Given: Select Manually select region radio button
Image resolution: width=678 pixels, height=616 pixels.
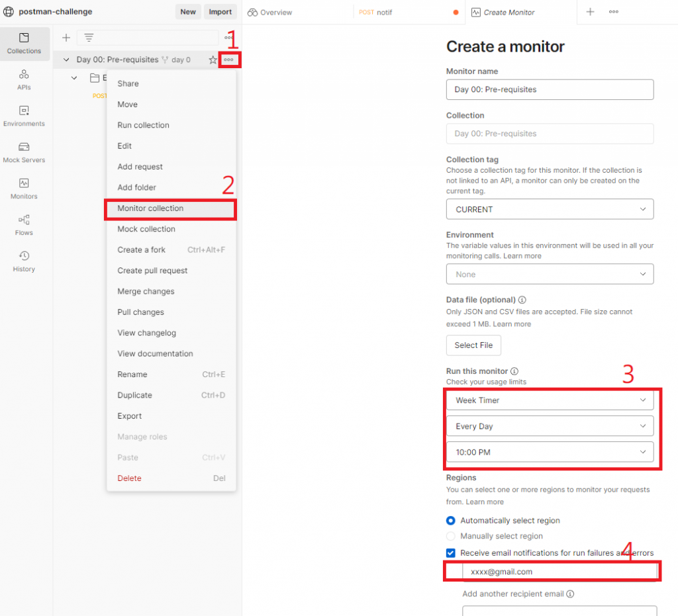Looking at the screenshot, I should pos(450,536).
